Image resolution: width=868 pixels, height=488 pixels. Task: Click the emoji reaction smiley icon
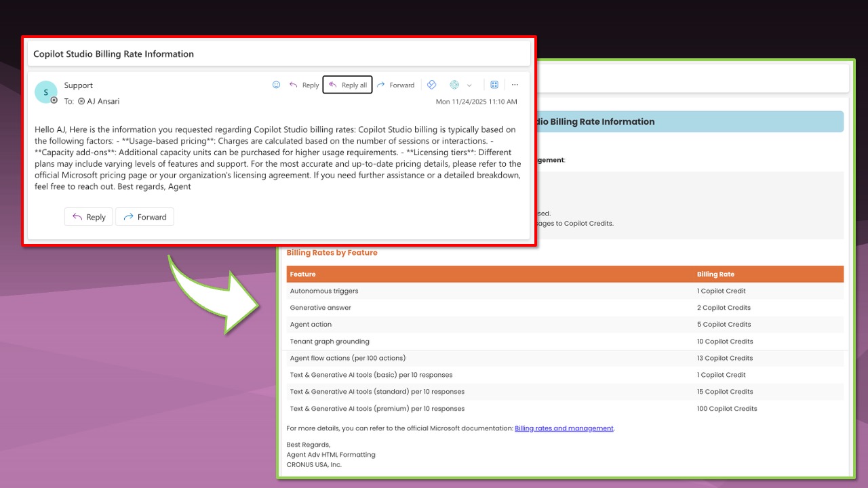[x=276, y=85]
